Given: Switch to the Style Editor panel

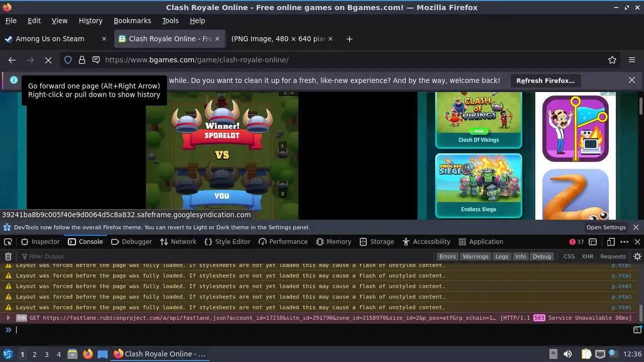Looking at the screenshot, I should pyautogui.click(x=227, y=242).
